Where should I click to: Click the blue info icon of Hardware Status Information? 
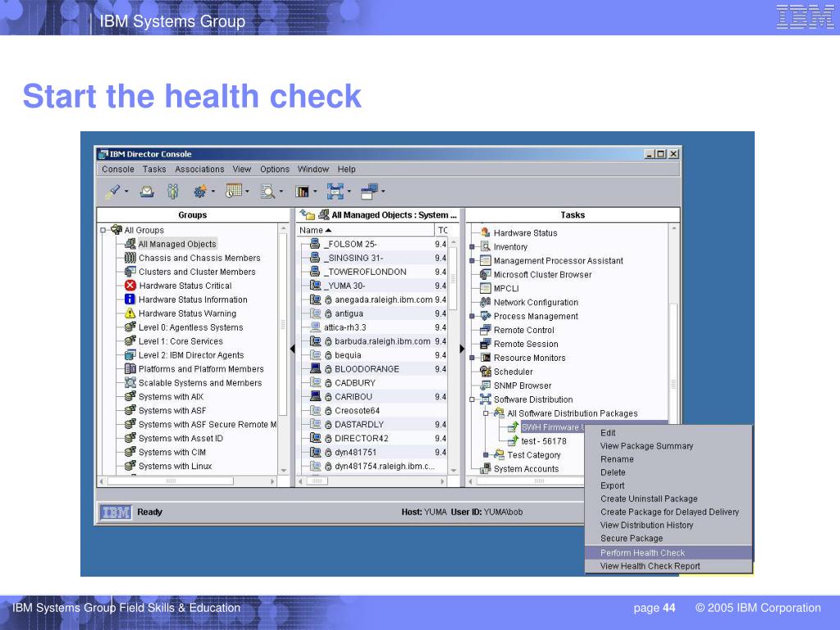click(x=130, y=299)
